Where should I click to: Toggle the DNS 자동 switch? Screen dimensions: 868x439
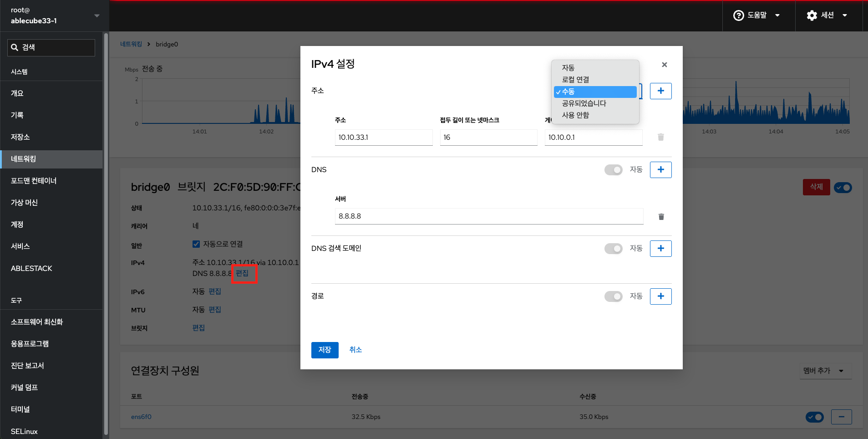[613, 170]
